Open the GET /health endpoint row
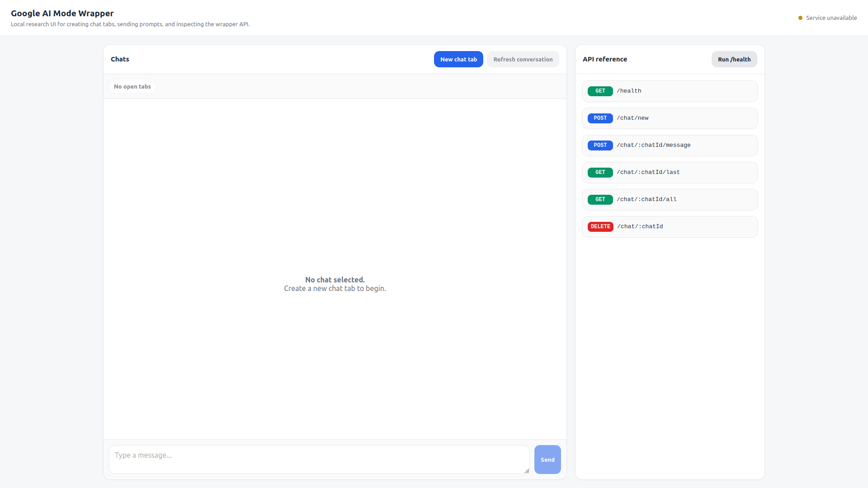This screenshot has width=868, height=488. pyautogui.click(x=670, y=91)
